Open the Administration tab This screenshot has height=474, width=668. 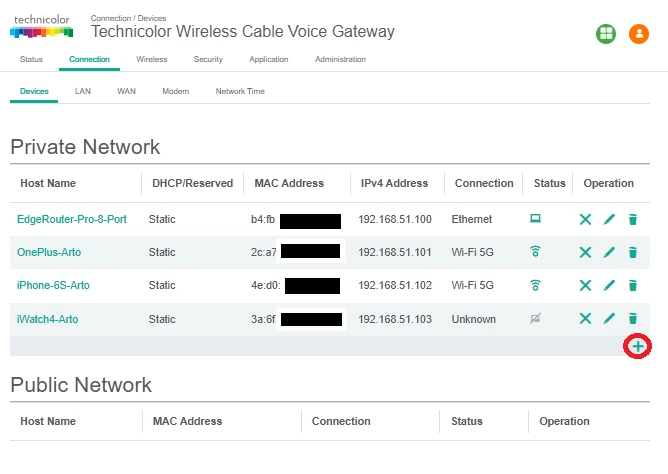(340, 59)
